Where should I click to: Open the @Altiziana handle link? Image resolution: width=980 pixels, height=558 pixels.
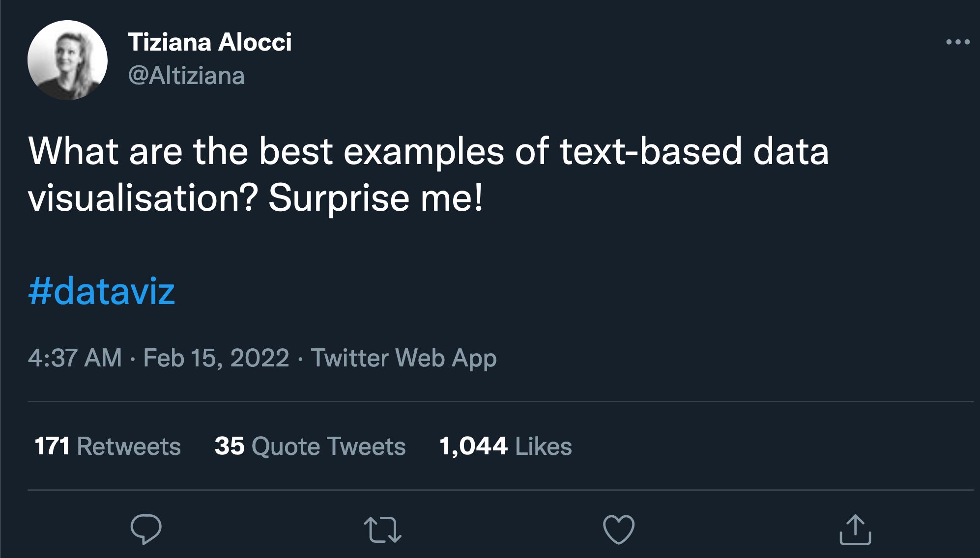click(x=186, y=76)
